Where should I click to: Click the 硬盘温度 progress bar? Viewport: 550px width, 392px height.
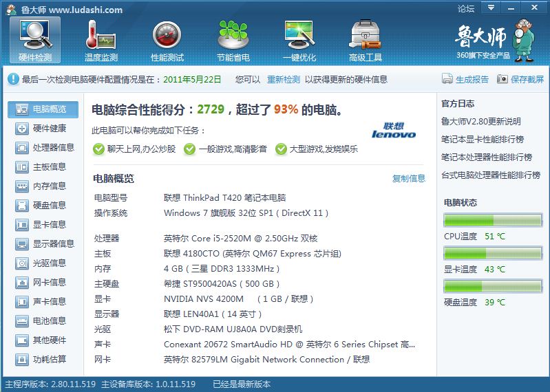pyautogui.click(x=493, y=286)
